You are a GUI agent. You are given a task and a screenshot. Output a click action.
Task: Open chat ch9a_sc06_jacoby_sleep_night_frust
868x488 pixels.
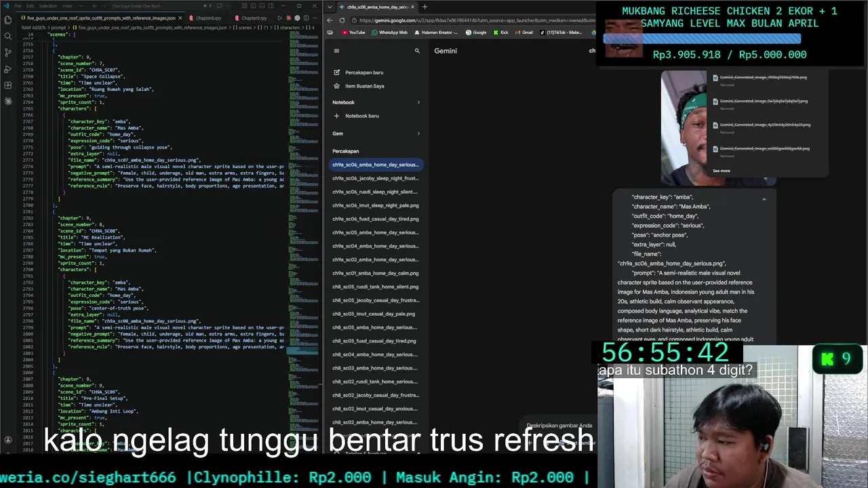coord(375,178)
